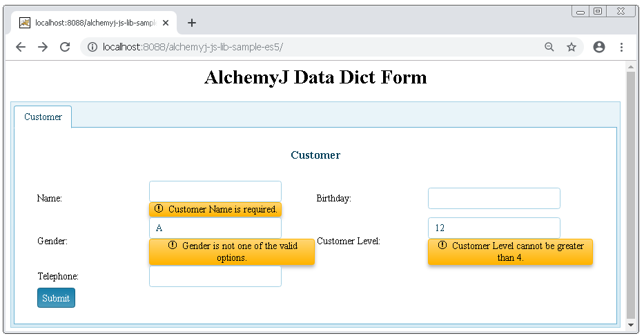Focus the Gender field containing A
The height and width of the screenshot is (336, 644).
215,228
